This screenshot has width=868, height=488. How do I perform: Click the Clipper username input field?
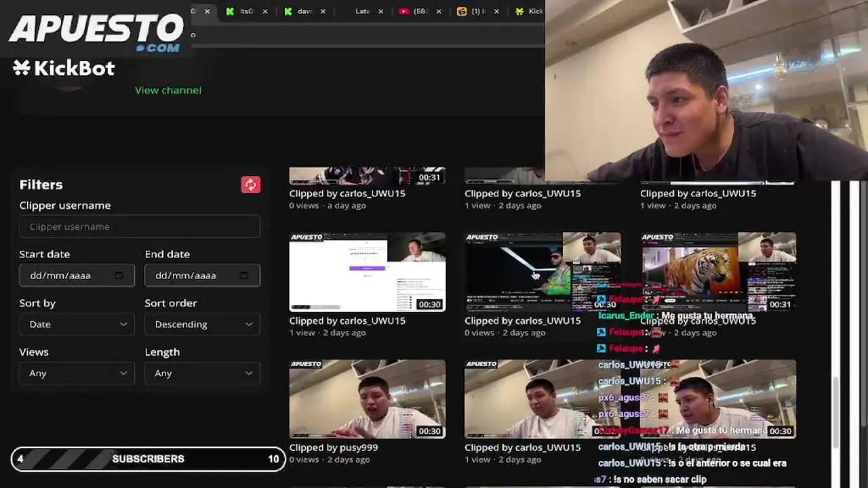(x=140, y=226)
